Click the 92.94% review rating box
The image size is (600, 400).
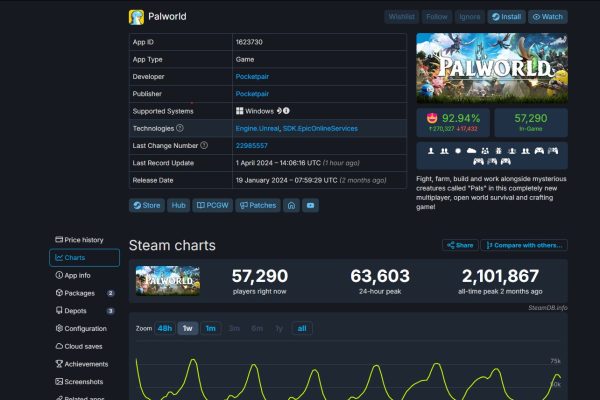(x=453, y=122)
